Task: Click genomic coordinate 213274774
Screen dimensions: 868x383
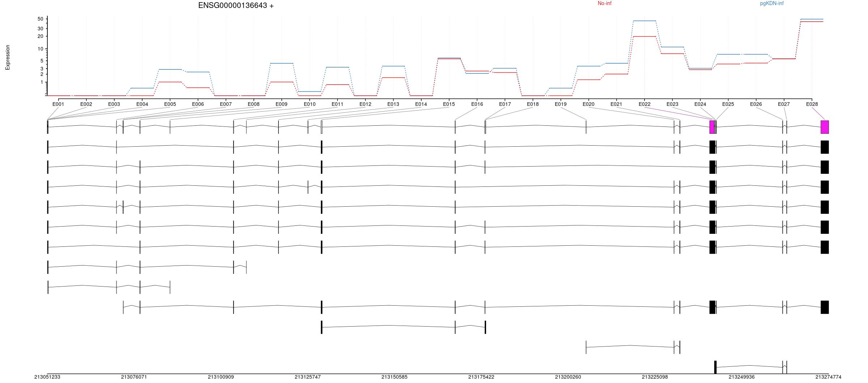Action: [829, 377]
